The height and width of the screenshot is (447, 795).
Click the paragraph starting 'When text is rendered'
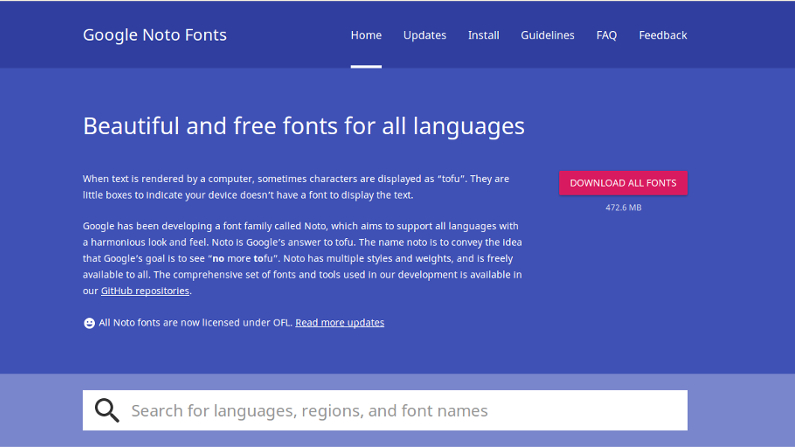point(296,187)
